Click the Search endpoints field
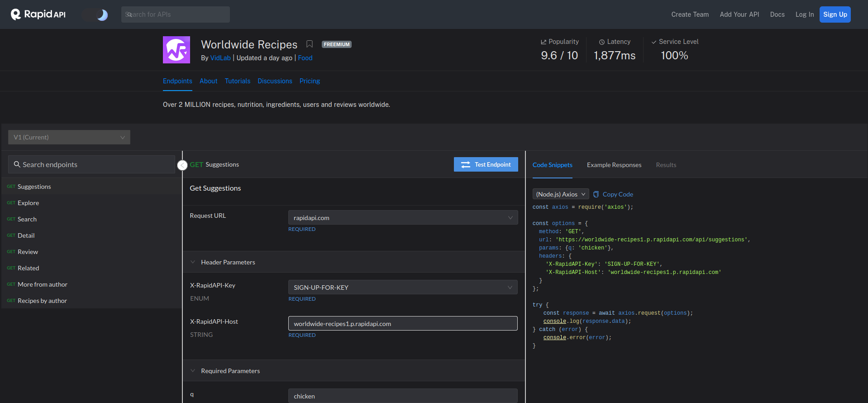 (x=91, y=164)
